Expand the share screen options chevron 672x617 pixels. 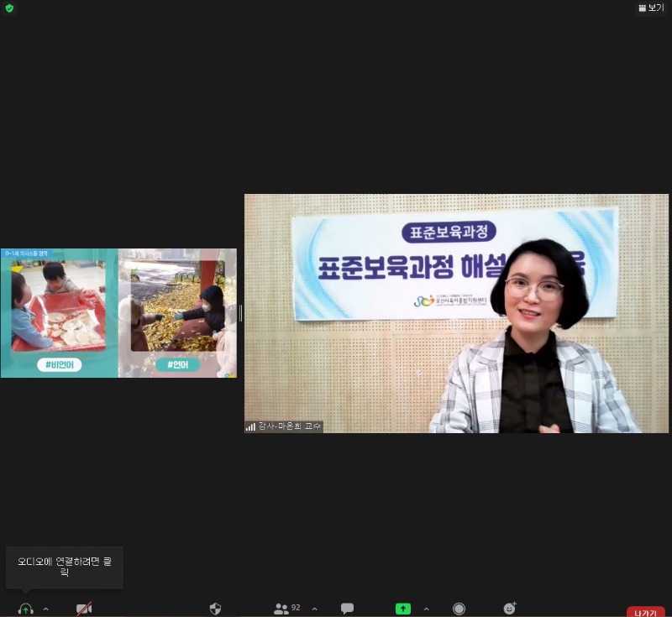pyautogui.click(x=426, y=609)
